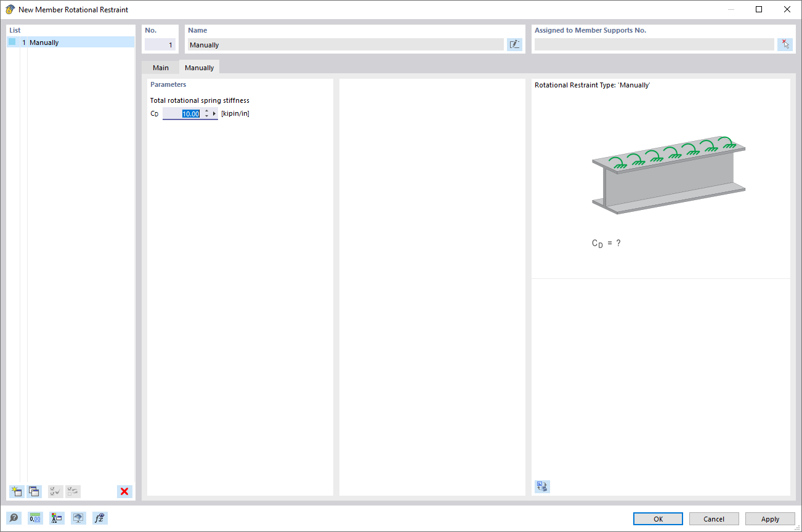Viewport: 802px width, 532px height.
Task: Click the graphic sync icon below the preview
Action: 542,486
